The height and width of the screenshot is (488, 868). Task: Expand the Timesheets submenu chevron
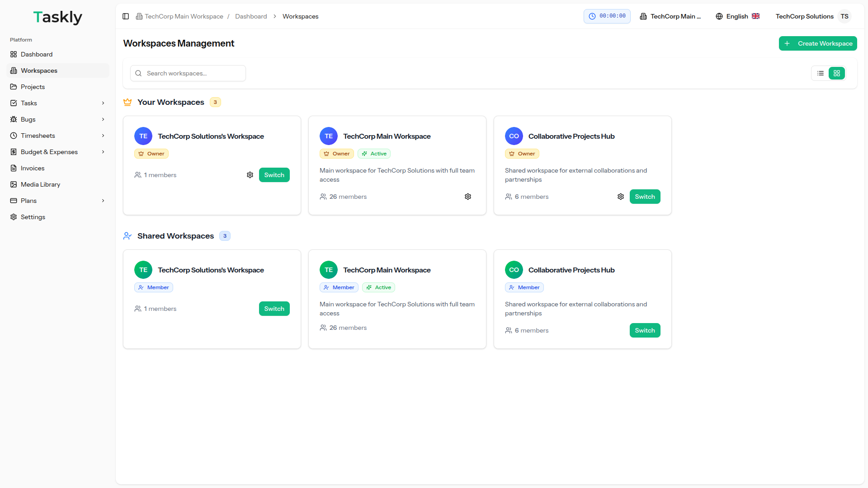tap(103, 136)
